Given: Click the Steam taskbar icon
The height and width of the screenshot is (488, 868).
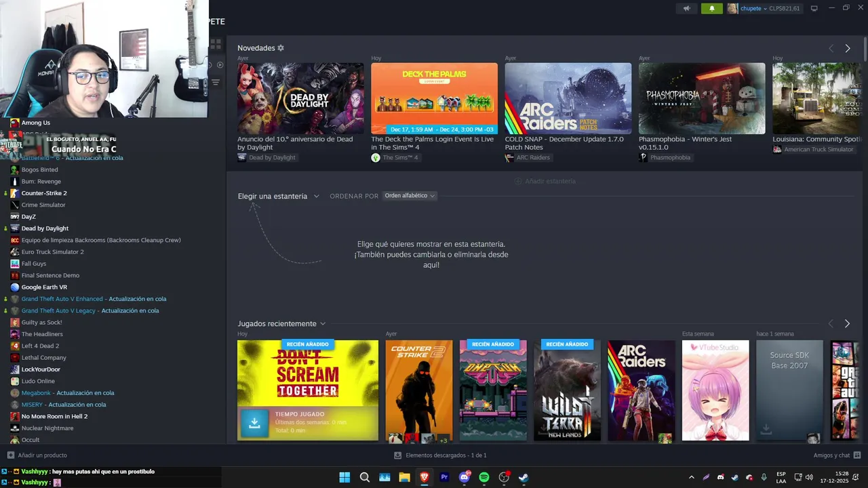Looking at the screenshot, I should [524, 477].
